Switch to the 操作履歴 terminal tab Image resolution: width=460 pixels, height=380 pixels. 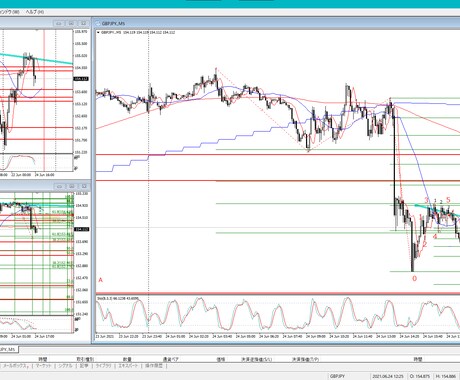[x=154, y=366]
